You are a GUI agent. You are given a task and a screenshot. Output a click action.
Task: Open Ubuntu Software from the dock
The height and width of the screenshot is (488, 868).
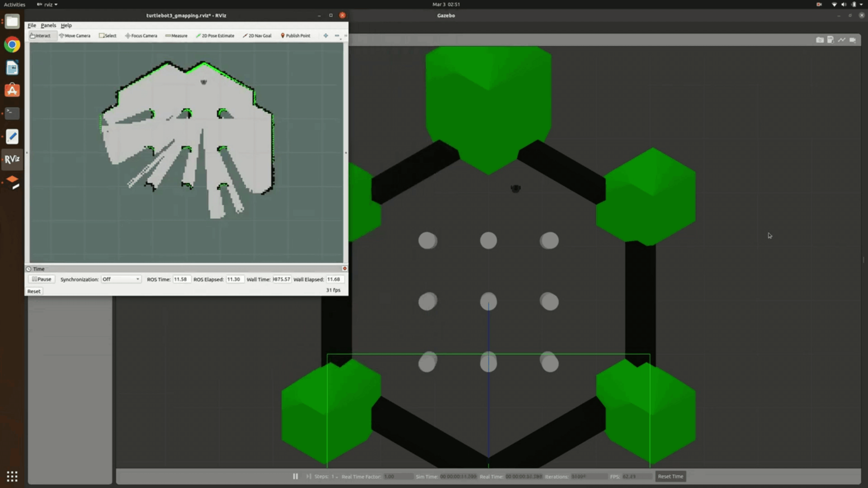pos(12,90)
